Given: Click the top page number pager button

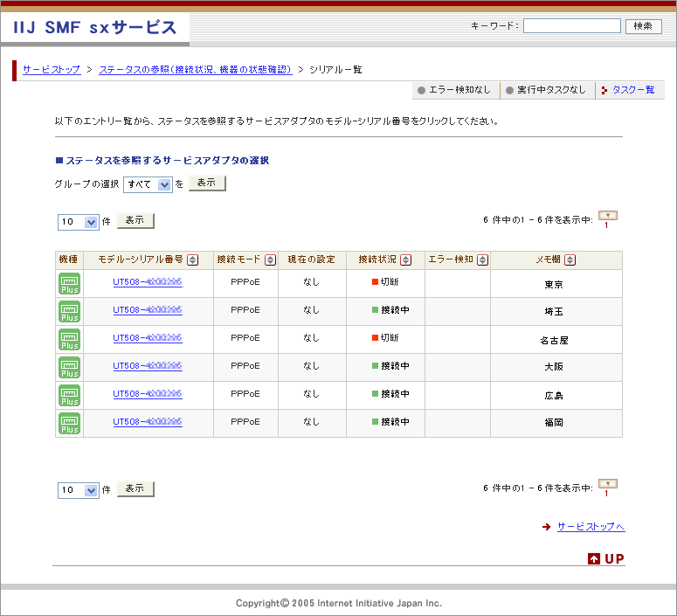Looking at the screenshot, I should [x=608, y=216].
